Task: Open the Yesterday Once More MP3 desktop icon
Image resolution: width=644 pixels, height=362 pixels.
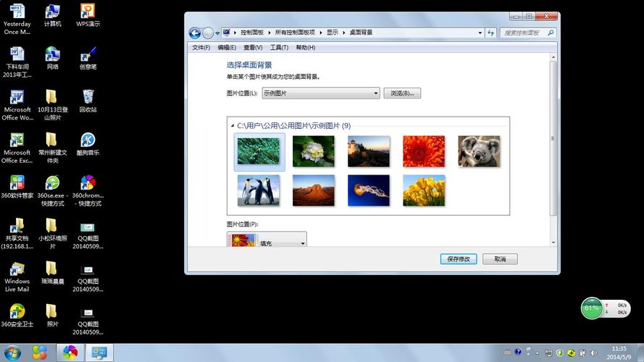Action: click(x=17, y=20)
